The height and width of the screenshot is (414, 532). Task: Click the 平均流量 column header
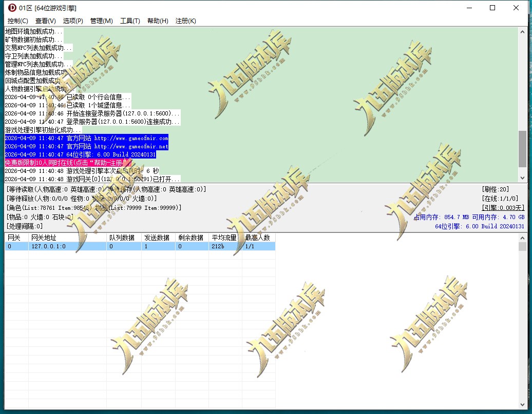click(225, 238)
